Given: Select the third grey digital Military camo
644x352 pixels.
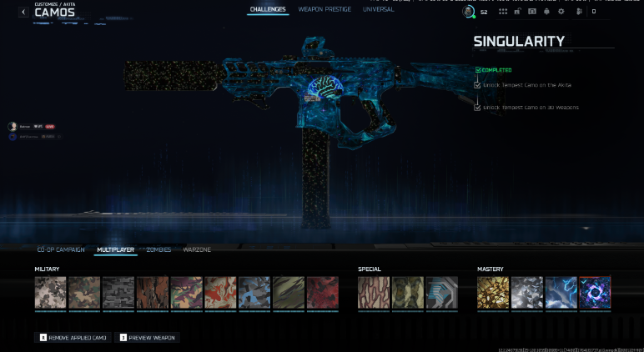Looking at the screenshot, I should [x=118, y=293].
